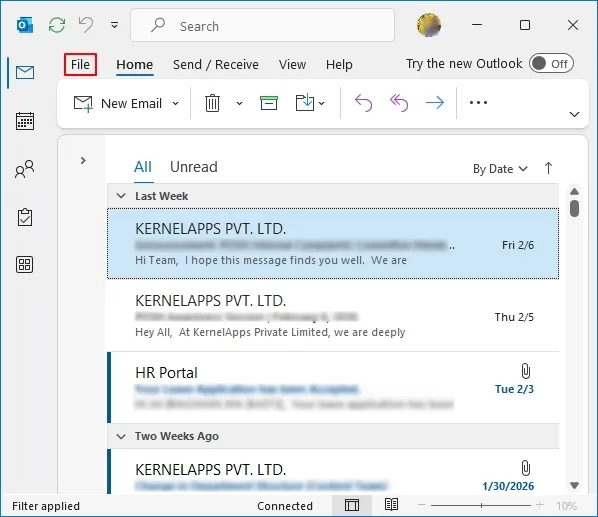The width and height of the screenshot is (598, 517).
Task: Open the more commands ellipsis
Action: [x=478, y=103]
